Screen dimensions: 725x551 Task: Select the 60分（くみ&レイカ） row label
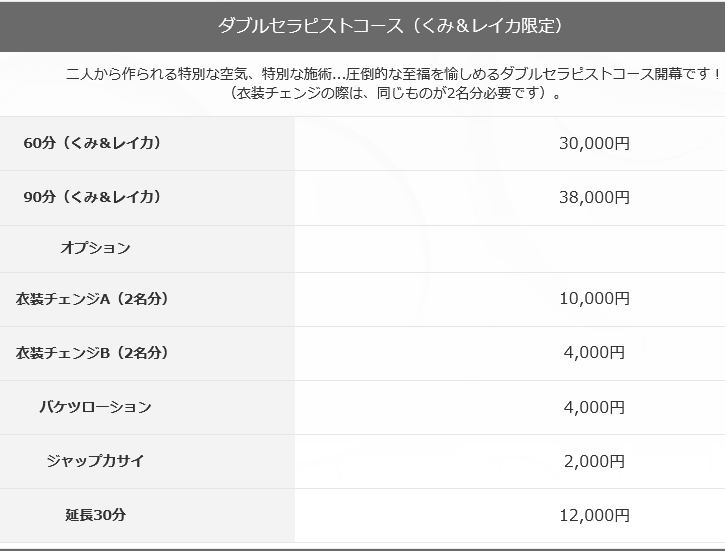(92, 143)
